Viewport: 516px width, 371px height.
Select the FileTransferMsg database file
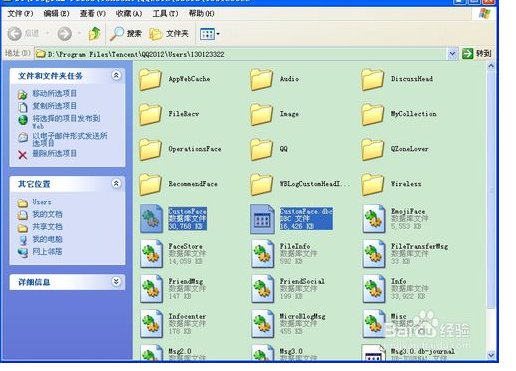coord(405,254)
